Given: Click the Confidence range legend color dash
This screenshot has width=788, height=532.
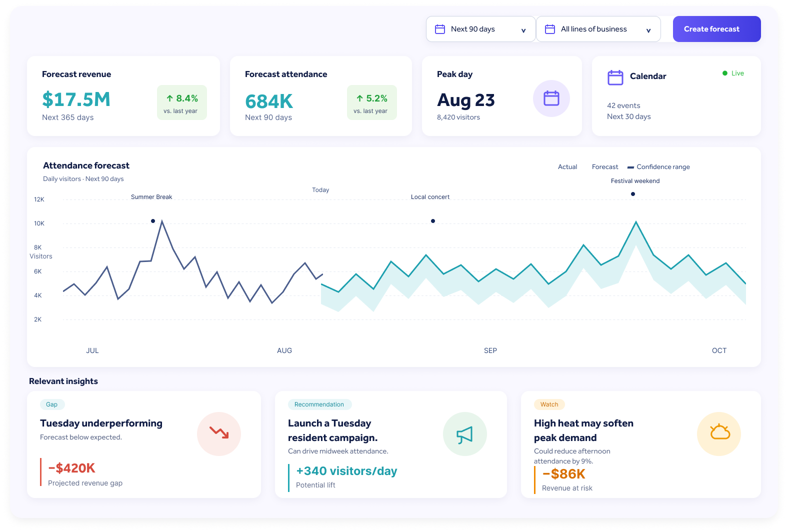Looking at the screenshot, I should pyautogui.click(x=631, y=167).
